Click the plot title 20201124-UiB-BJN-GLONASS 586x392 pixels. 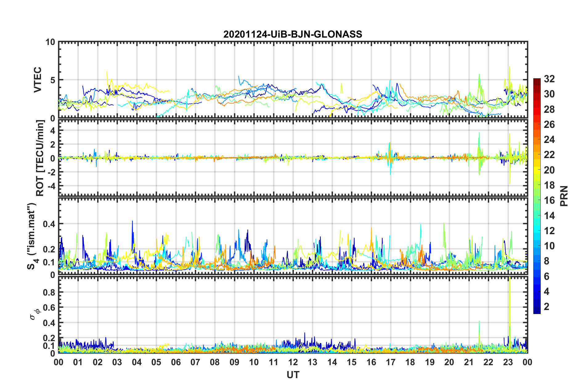(x=293, y=34)
